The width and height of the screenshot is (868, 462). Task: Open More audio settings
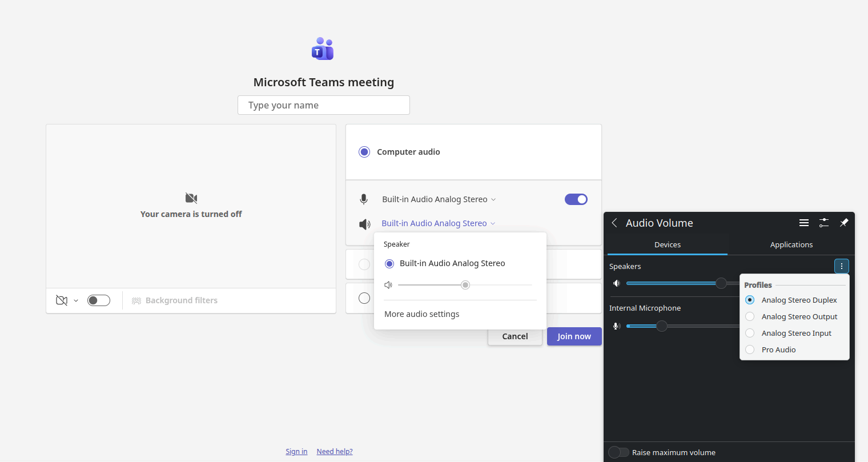coord(422,314)
